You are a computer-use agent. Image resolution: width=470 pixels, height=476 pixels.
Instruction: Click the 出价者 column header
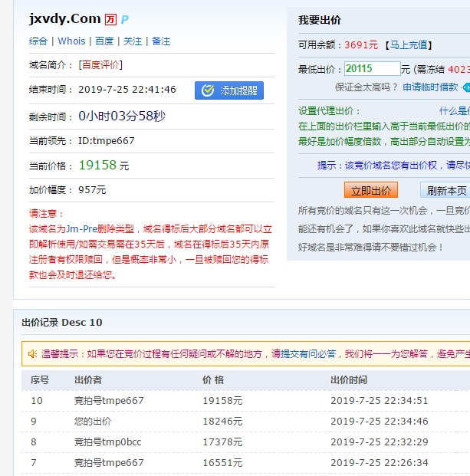[x=88, y=380]
